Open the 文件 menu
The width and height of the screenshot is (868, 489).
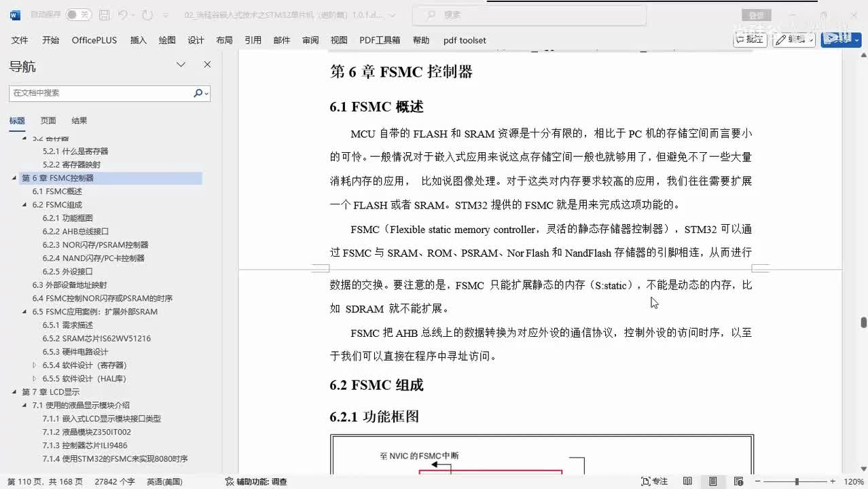[x=20, y=40]
